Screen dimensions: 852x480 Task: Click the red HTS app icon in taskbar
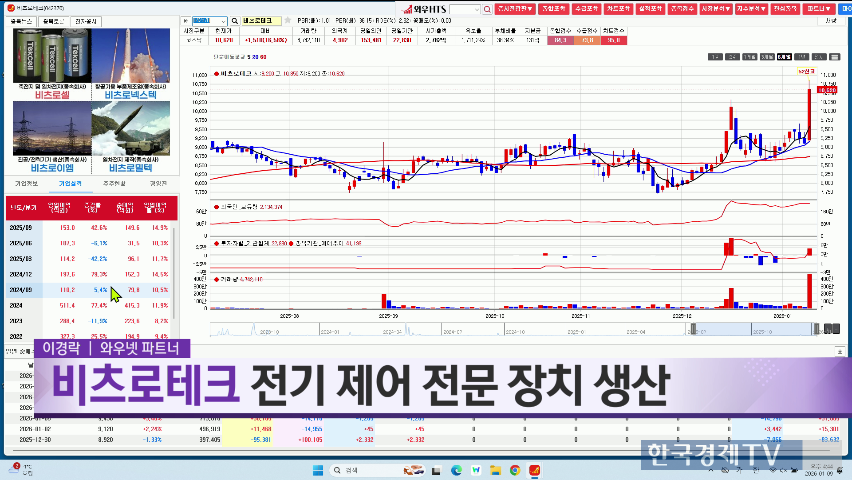[x=536, y=469]
